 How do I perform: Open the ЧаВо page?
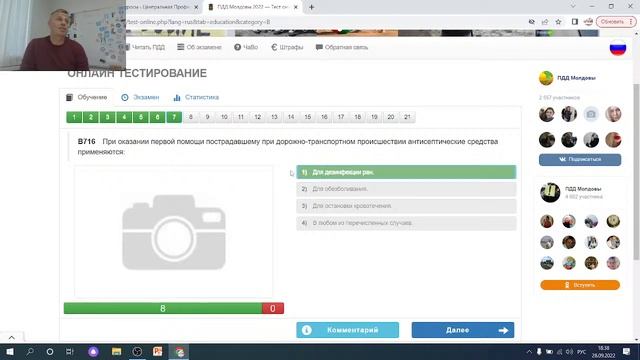click(246, 47)
